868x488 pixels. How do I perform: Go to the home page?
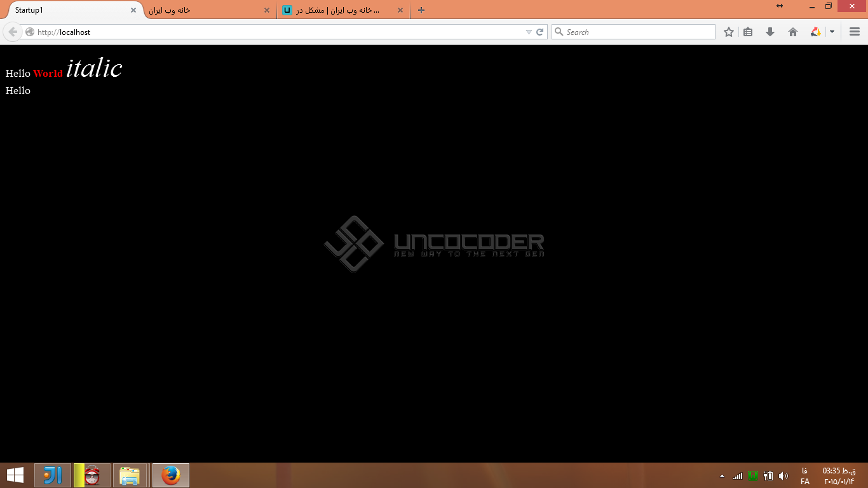(793, 32)
